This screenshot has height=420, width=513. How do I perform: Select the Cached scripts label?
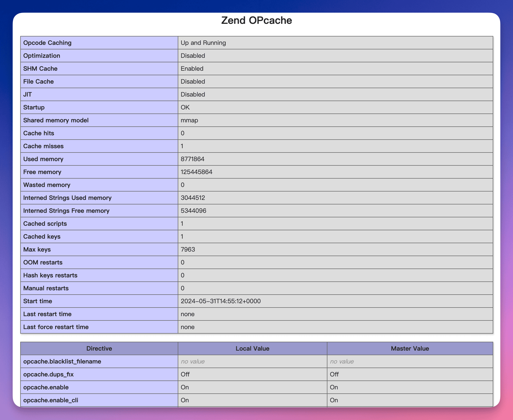click(45, 224)
